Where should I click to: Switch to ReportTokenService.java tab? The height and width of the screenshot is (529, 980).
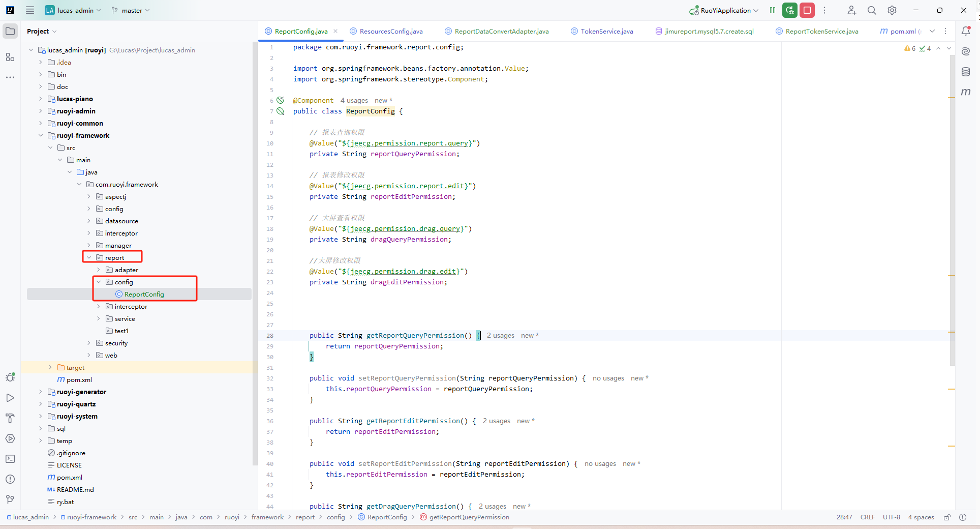(817, 31)
